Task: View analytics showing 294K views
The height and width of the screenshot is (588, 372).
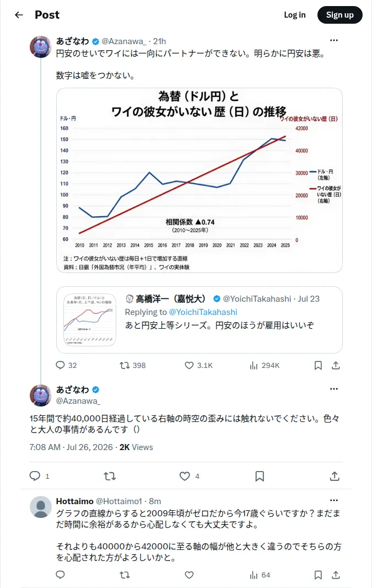Action: pyautogui.click(x=265, y=365)
